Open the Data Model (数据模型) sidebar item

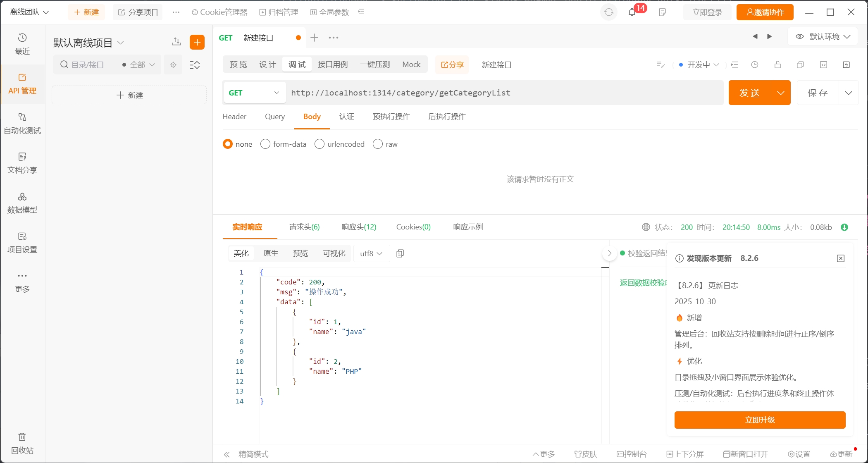tap(22, 203)
